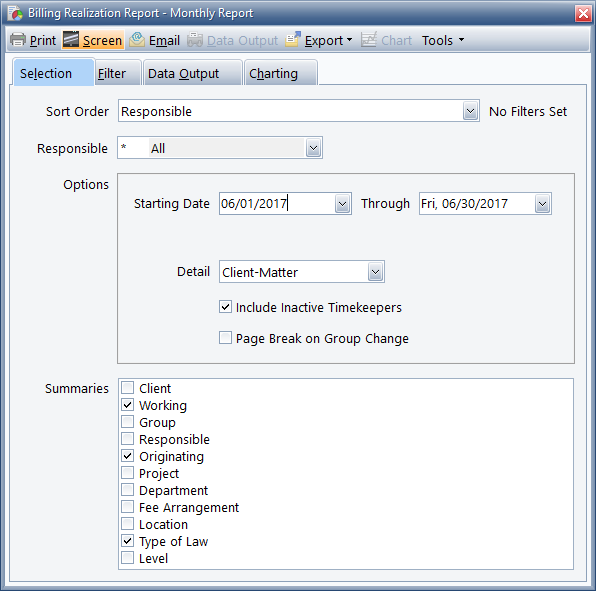Click the Email envelope icon
Image resolution: width=596 pixels, height=591 pixels.
[x=137, y=40]
